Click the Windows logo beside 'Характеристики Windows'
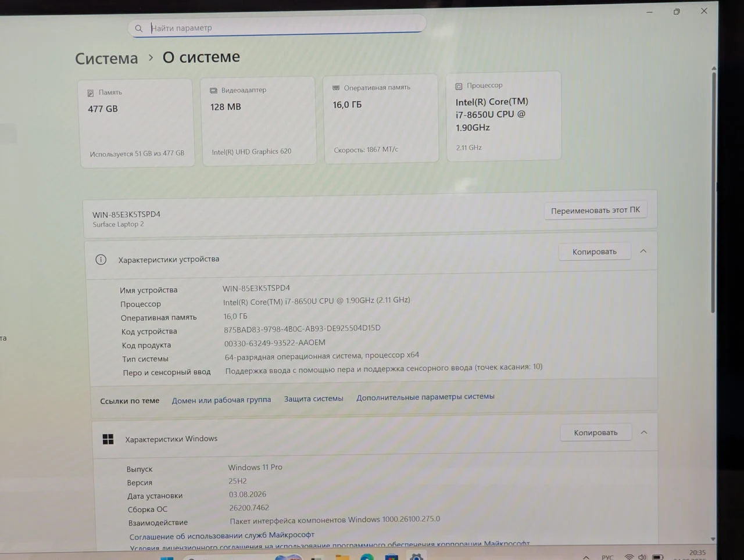 108,439
